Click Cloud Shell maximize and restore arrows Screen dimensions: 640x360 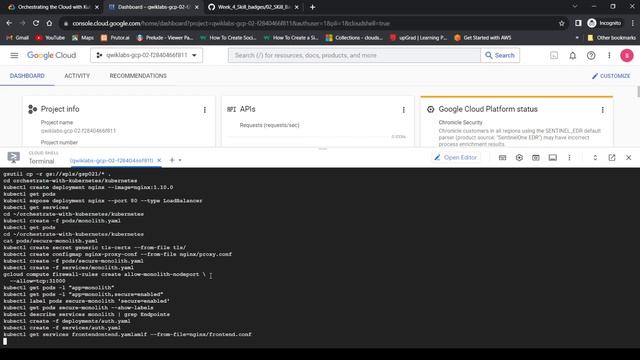tap(595, 158)
